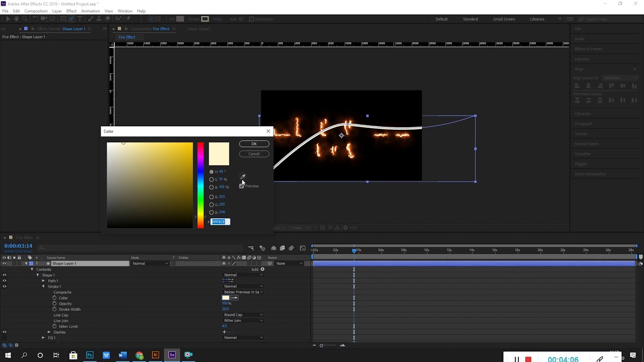The image size is (644, 362).
Task: Open Photoshop from the taskbar
Action: pyautogui.click(x=90, y=355)
